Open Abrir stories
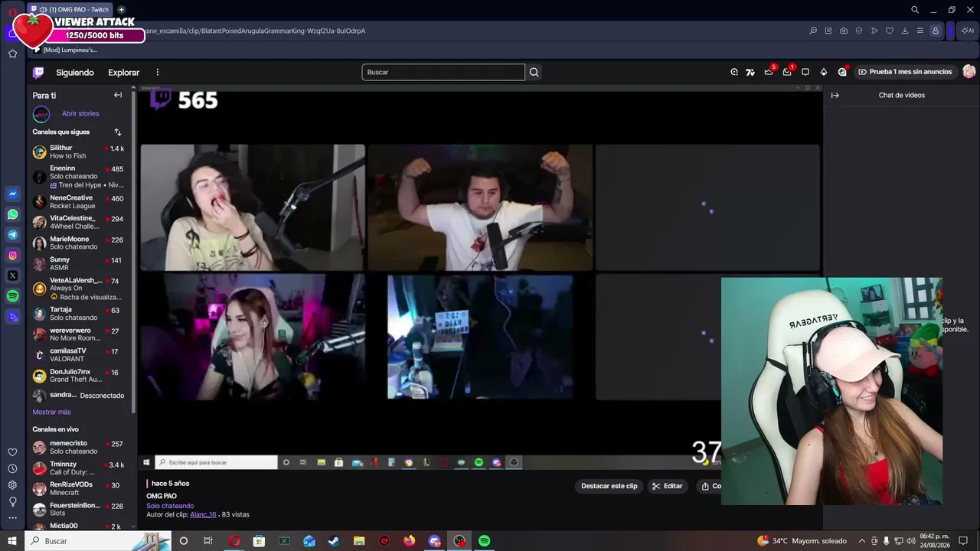Image resolution: width=980 pixels, height=551 pixels. (80, 114)
